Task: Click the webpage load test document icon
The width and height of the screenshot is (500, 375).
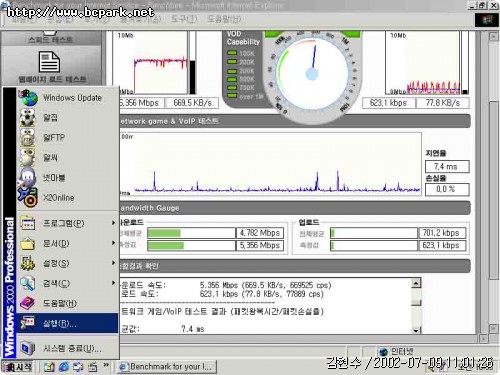Action: [50, 61]
